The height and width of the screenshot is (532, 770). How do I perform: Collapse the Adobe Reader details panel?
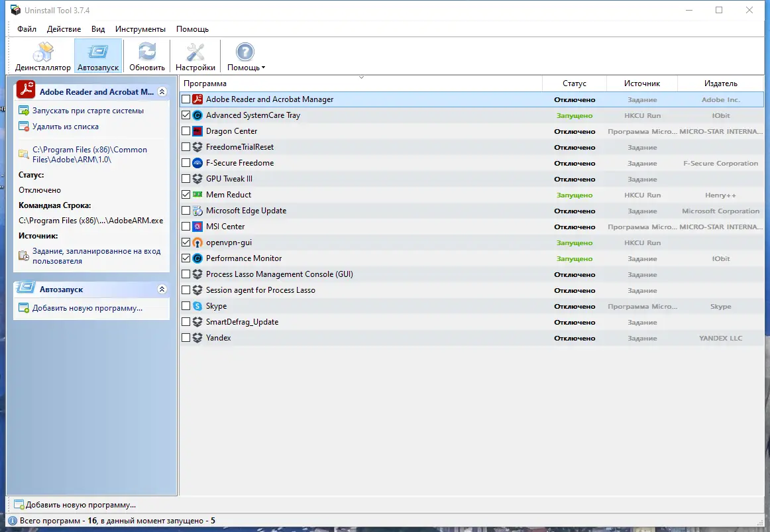click(x=162, y=92)
